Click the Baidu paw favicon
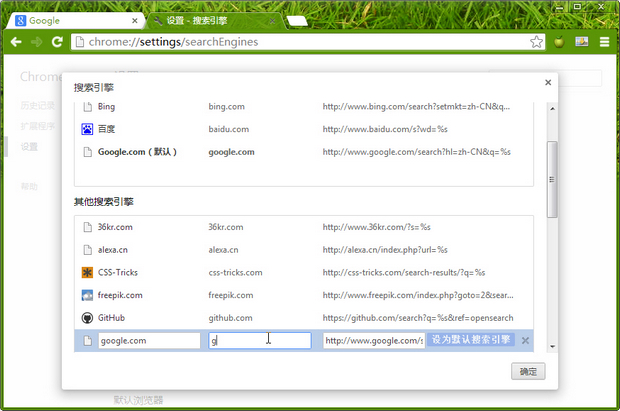Viewport: 620px width, 411px height. click(87, 129)
